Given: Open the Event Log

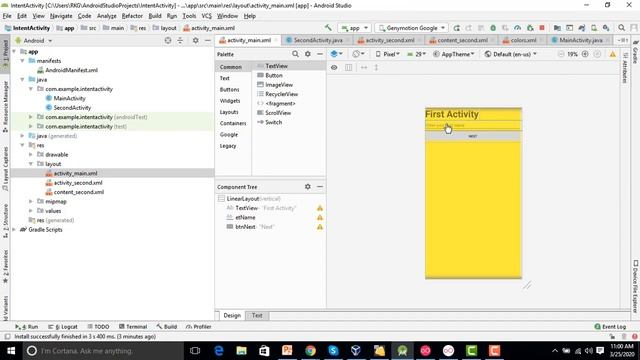Looking at the screenshot, I should point(610,327).
